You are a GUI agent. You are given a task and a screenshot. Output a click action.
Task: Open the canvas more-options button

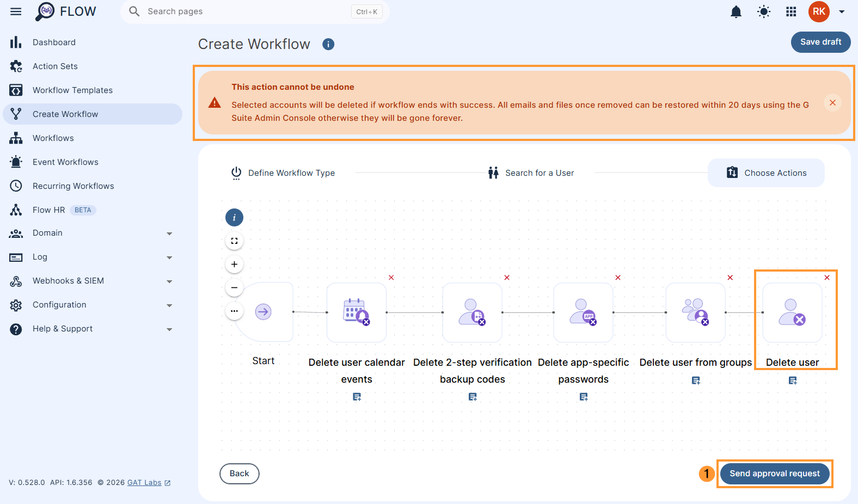point(234,311)
